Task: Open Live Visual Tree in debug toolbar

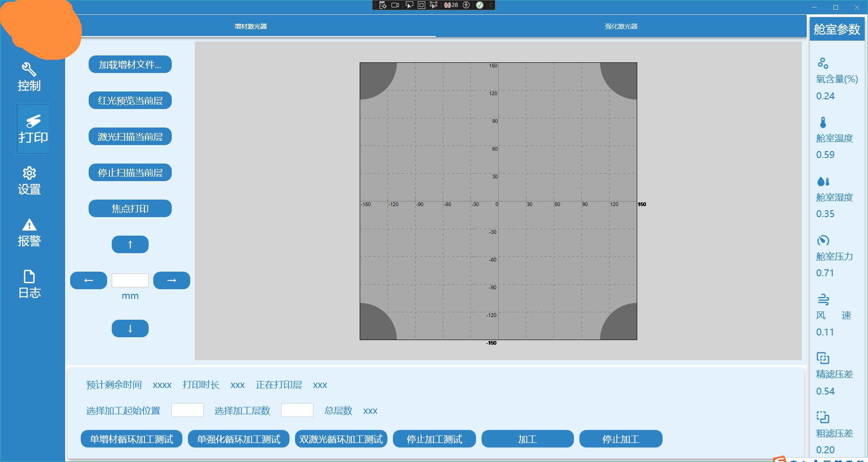Action: coord(383,5)
